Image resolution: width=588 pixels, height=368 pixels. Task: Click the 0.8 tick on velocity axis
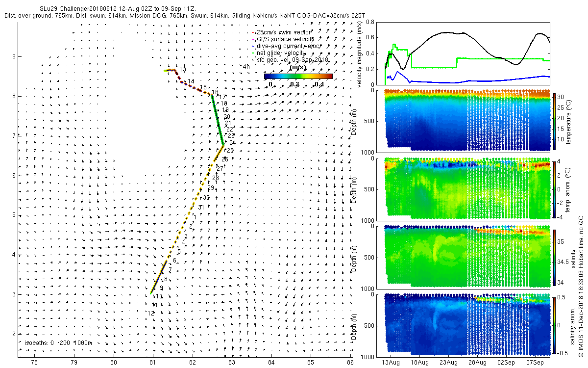click(x=371, y=23)
